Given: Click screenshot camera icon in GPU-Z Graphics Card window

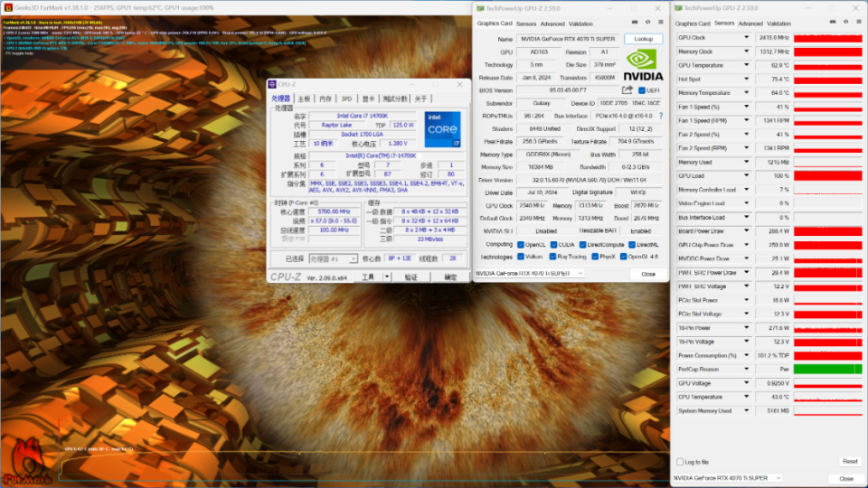Looking at the screenshot, I should pos(635,22).
